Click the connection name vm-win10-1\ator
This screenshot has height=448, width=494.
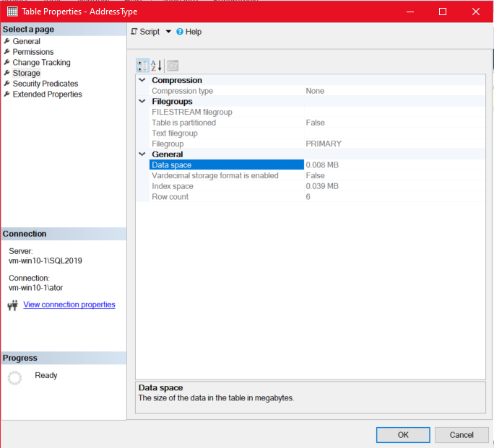tap(35, 288)
